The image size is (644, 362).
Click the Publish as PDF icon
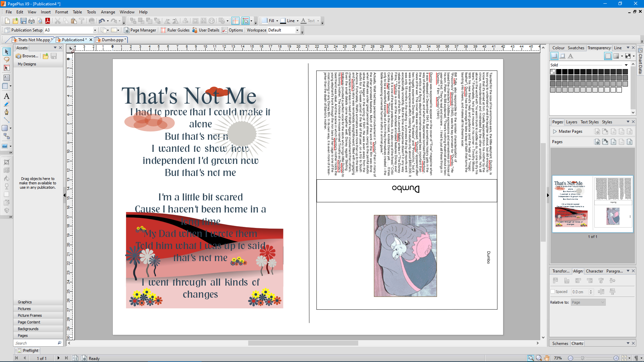48,21
